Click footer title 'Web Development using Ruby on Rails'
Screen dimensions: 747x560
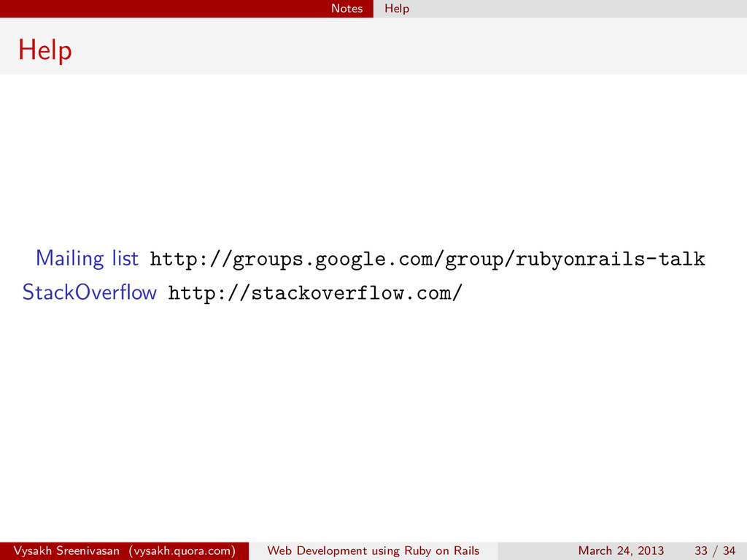[373, 551]
